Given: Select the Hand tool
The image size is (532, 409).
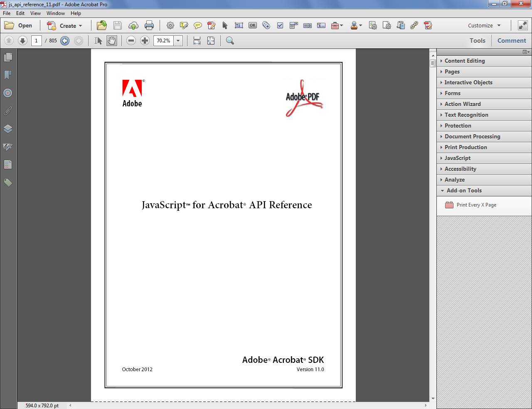Looking at the screenshot, I should pyautogui.click(x=112, y=40).
